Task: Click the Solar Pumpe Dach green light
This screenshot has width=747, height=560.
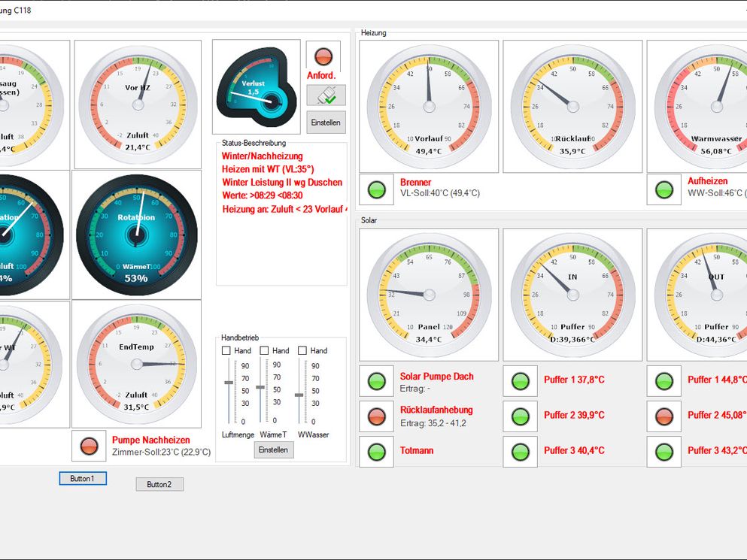Action: [x=376, y=381]
